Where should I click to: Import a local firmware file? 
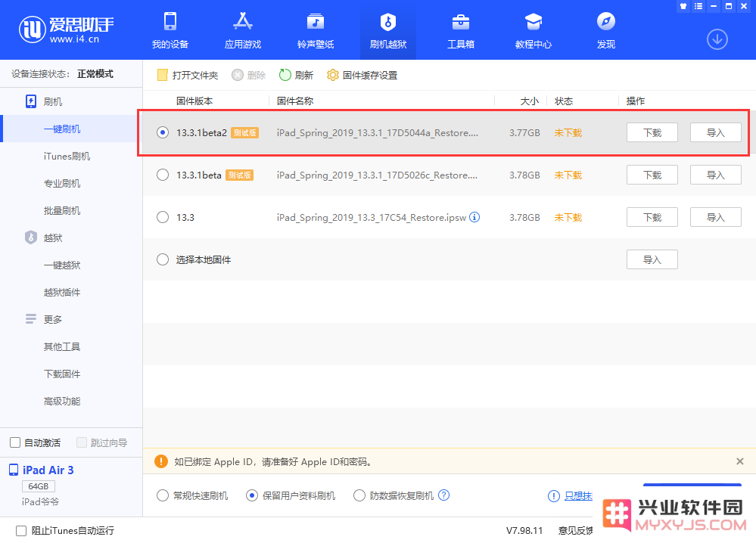coord(652,259)
